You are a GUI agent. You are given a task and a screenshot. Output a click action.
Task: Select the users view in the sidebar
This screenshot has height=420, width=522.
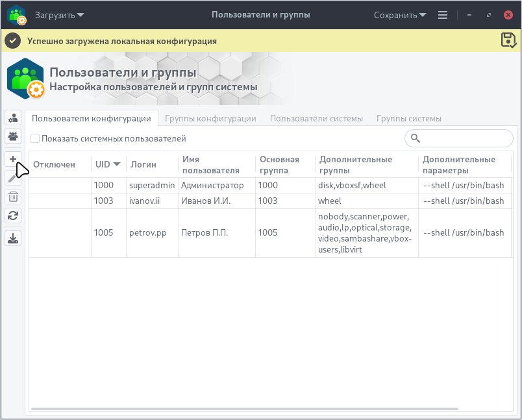click(12, 117)
